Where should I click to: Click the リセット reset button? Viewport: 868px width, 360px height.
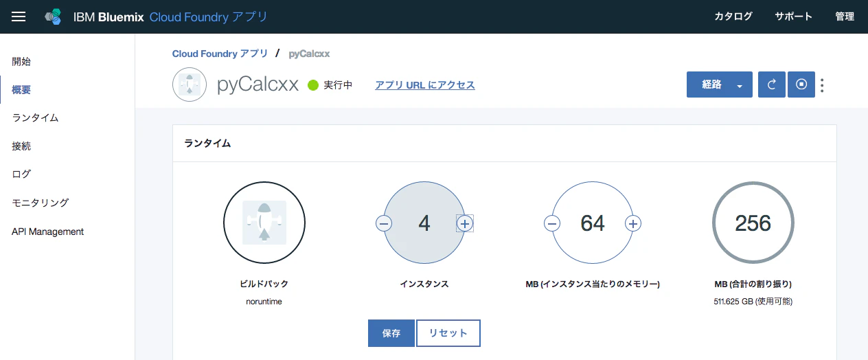(448, 333)
